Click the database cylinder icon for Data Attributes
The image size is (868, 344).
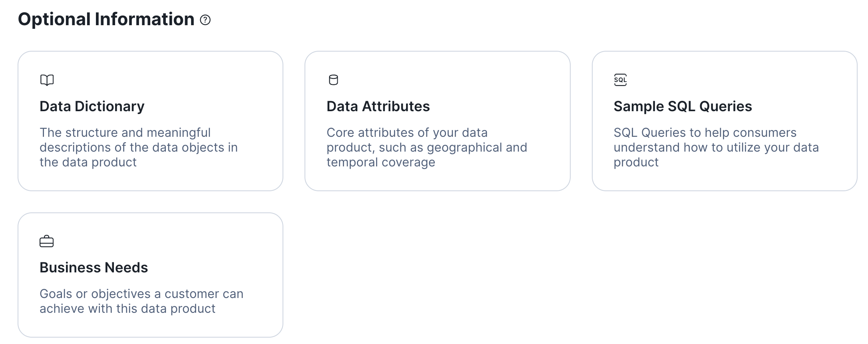pyautogui.click(x=333, y=80)
